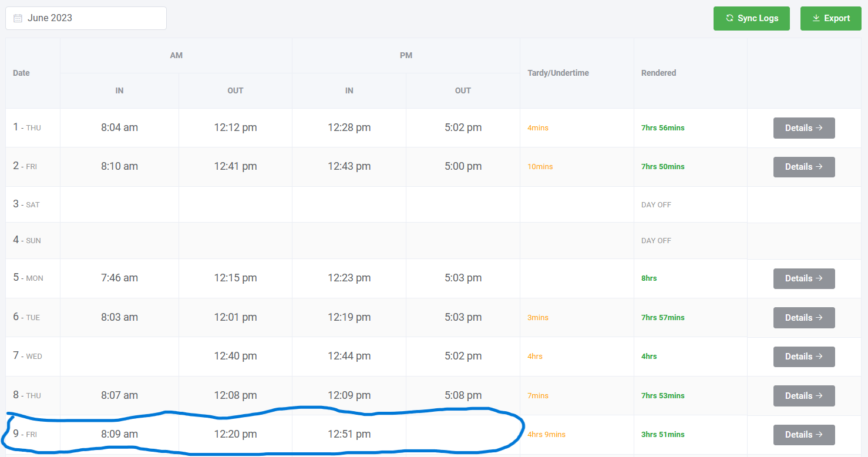Click the refresh icon on Sync Logs
Image resolution: width=868 pixels, height=457 pixels.
(729, 18)
